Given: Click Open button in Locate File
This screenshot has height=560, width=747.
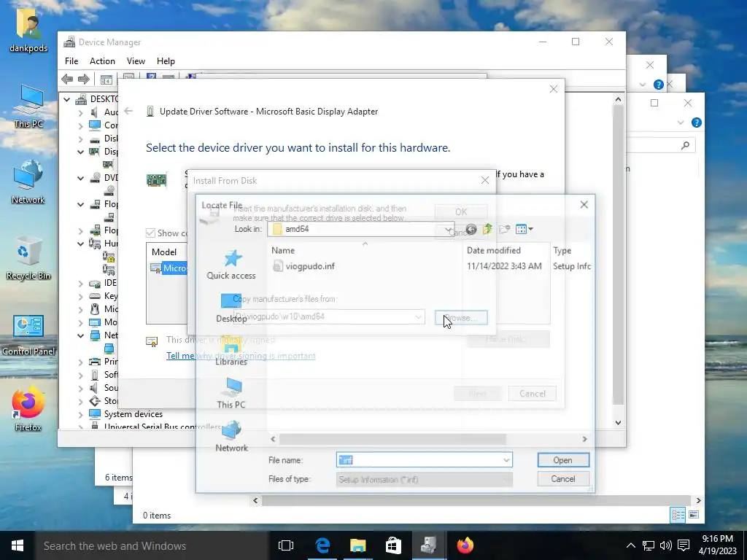Looking at the screenshot, I should (x=563, y=460).
